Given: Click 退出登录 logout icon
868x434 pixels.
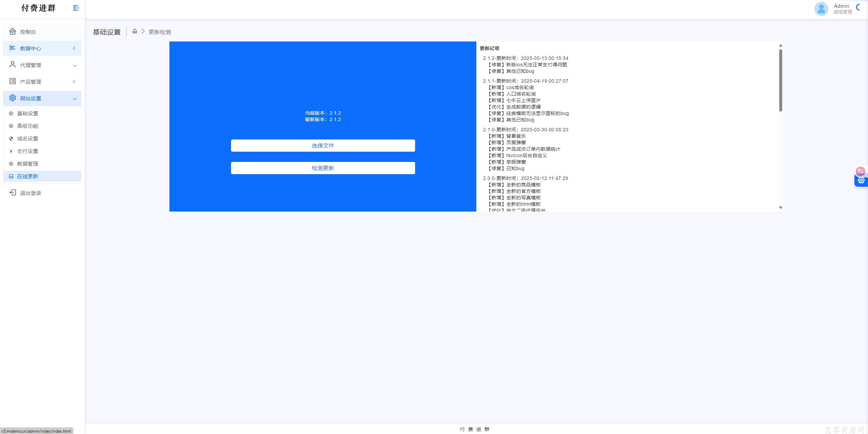Looking at the screenshot, I should (x=13, y=193).
